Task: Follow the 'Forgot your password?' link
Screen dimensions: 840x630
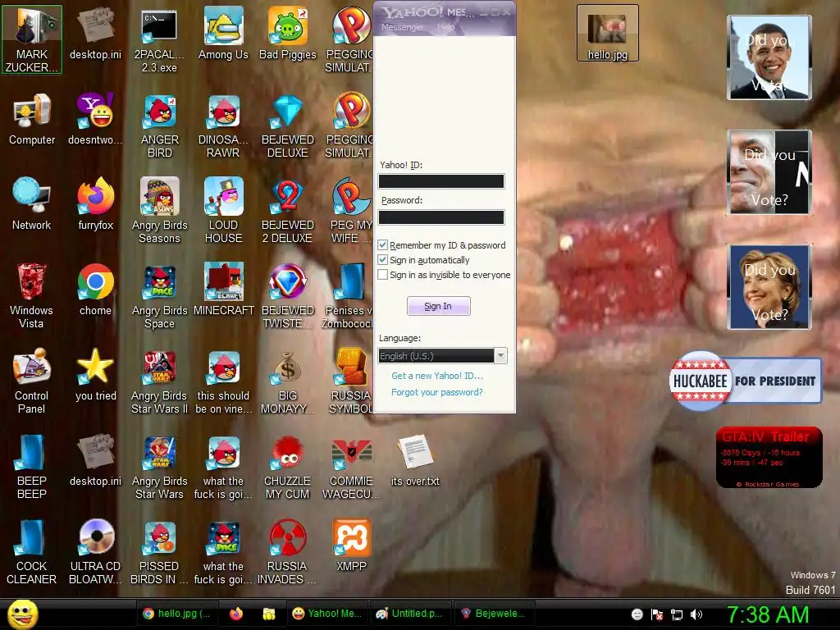Action: [x=437, y=392]
